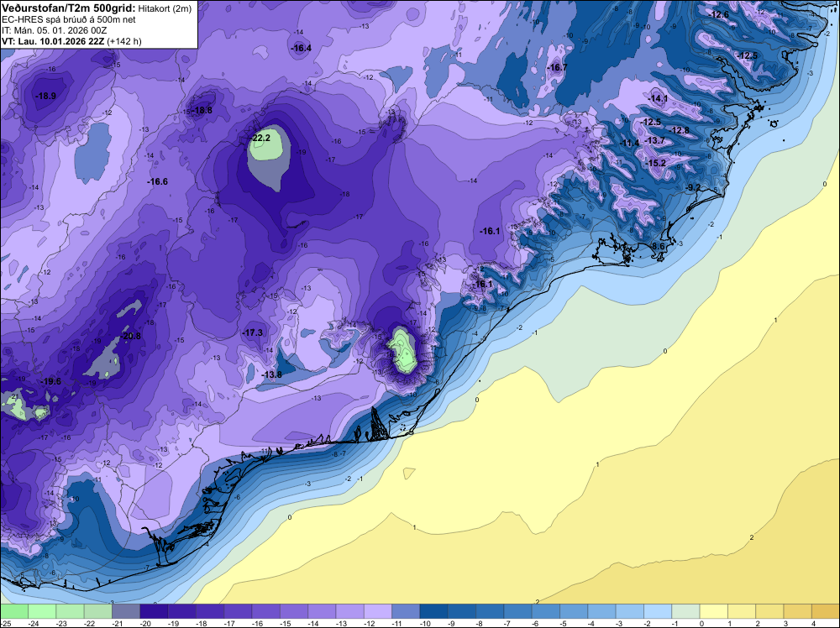This screenshot has width=840, height=628.
Task: Click the -17.3 temperature value
Action: (x=253, y=333)
